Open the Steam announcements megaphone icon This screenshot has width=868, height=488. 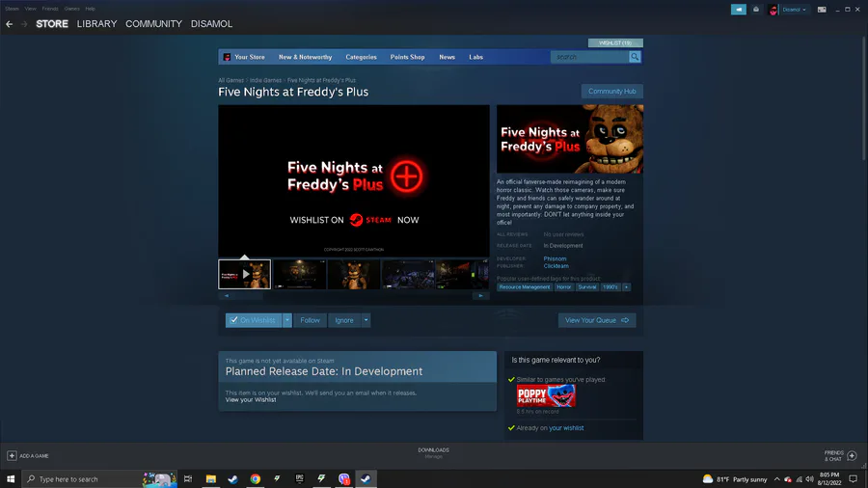739,10
